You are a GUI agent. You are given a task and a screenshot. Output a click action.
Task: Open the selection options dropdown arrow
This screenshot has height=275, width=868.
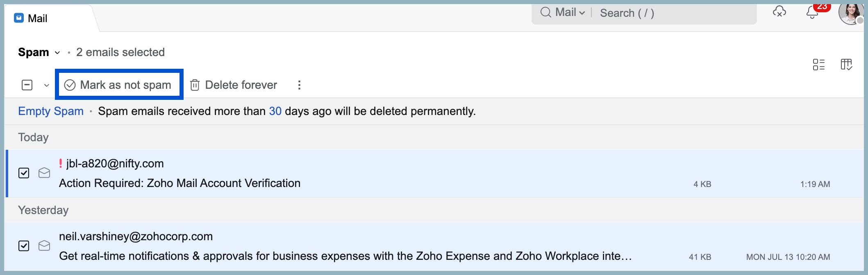pyautogui.click(x=46, y=85)
